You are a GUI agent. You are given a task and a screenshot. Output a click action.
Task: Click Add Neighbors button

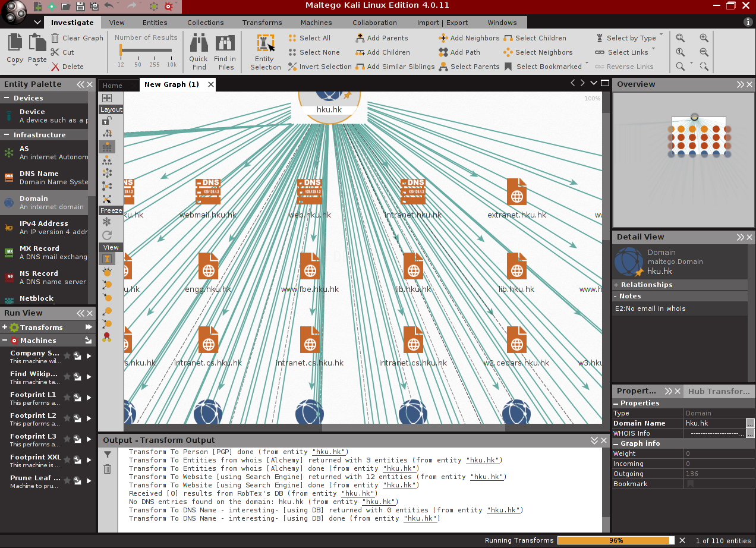point(469,38)
